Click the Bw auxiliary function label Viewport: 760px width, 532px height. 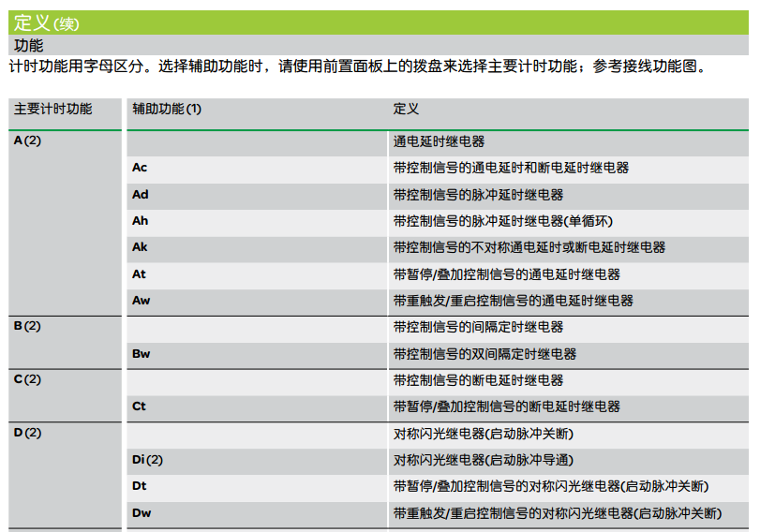tap(141, 354)
